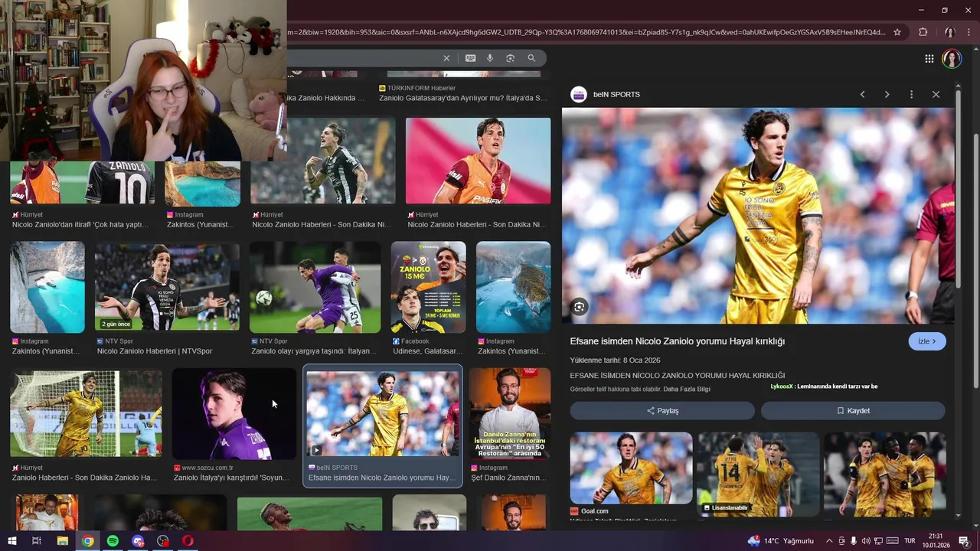Image resolution: width=980 pixels, height=551 pixels.
Task: Open the Google apps grid
Action: click(x=929, y=59)
